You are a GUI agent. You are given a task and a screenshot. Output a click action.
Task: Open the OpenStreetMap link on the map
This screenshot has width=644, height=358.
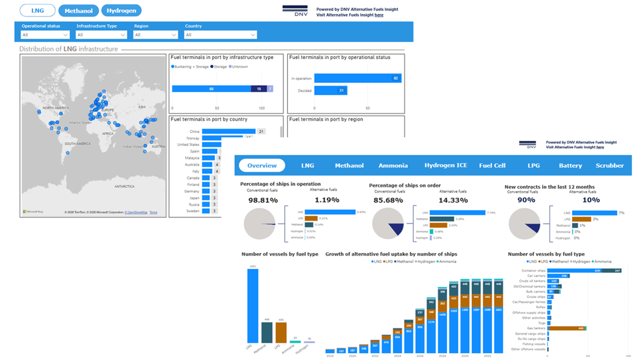(x=136, y=212)
